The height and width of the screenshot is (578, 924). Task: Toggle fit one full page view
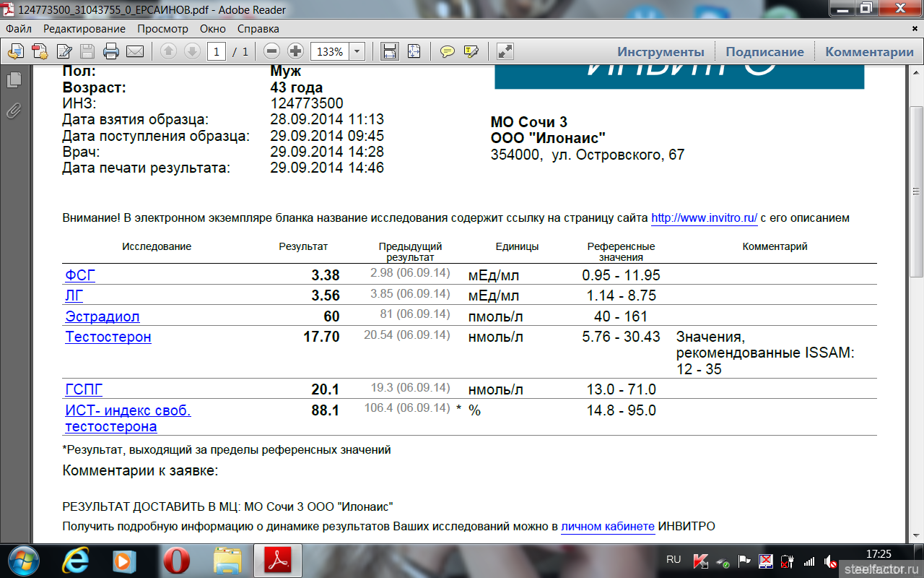coord(414,51)
